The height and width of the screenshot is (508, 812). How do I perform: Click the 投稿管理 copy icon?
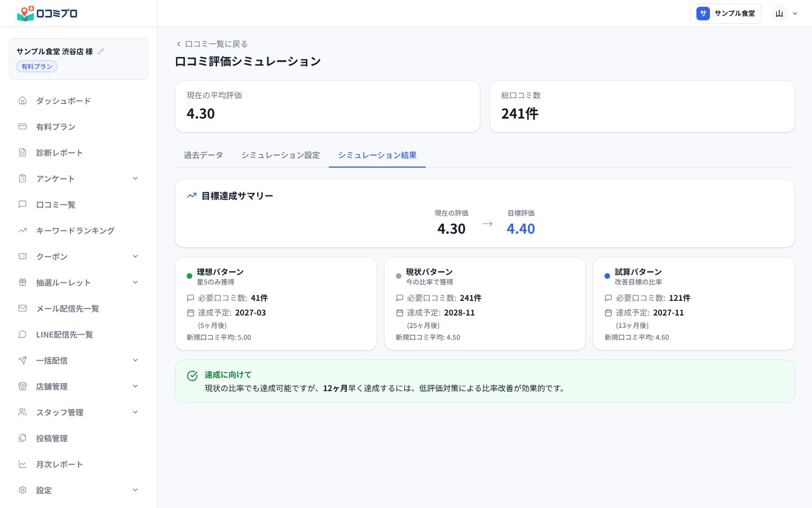[23, 438]
